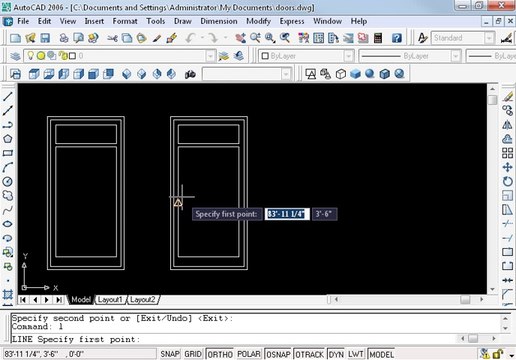516x360 pixels.
Task: Open the undo history dropdown arrow
Action: 202,38
